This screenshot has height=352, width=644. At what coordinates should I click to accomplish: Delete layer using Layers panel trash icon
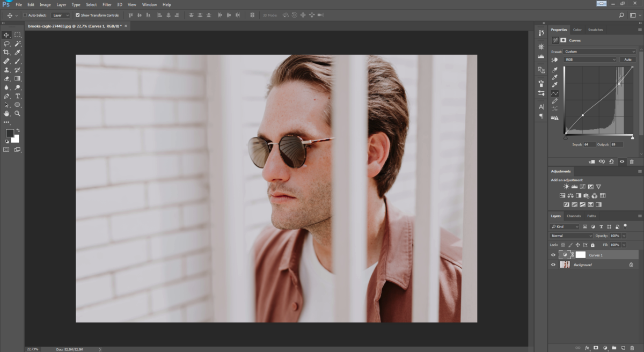click(632, 348)
